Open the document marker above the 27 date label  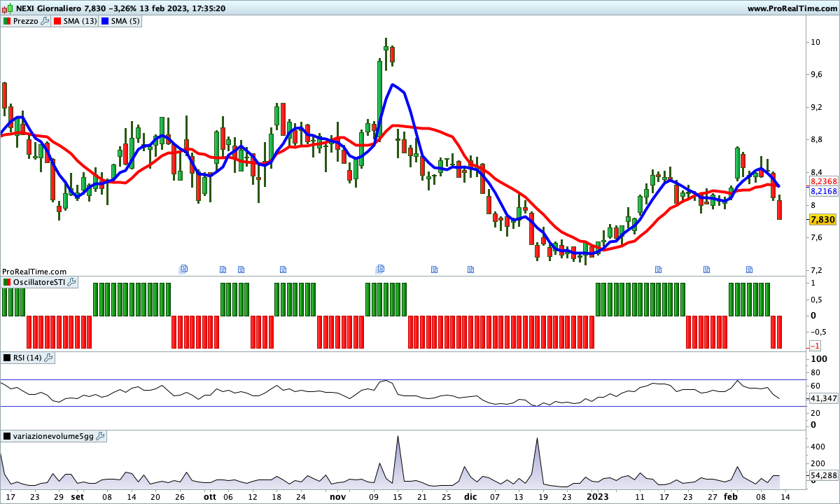tap(706, 269)
